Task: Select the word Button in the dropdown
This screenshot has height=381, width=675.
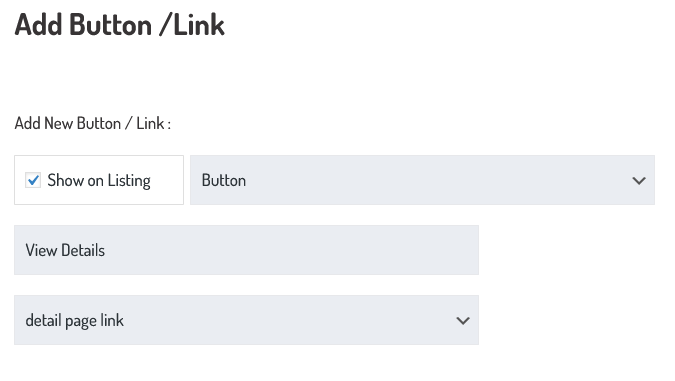Action: [224, 180]
